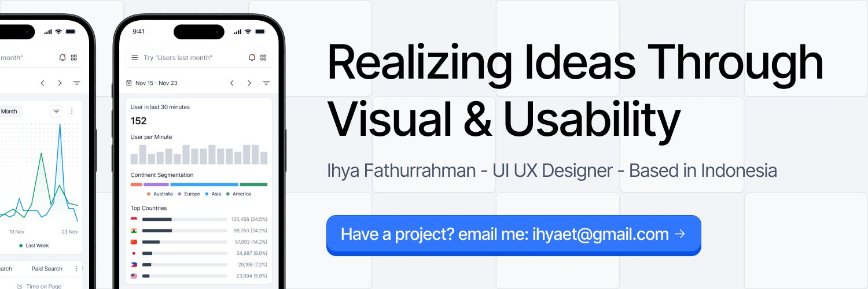Toggle the Last Week legend item
This screenshot has width=868, height=289.
34,245
